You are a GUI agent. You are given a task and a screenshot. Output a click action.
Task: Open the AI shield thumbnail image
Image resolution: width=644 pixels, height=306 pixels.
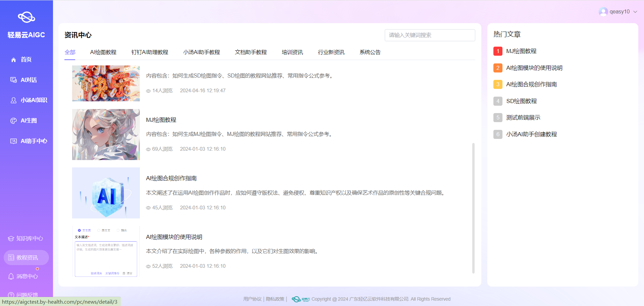point(106,193)
